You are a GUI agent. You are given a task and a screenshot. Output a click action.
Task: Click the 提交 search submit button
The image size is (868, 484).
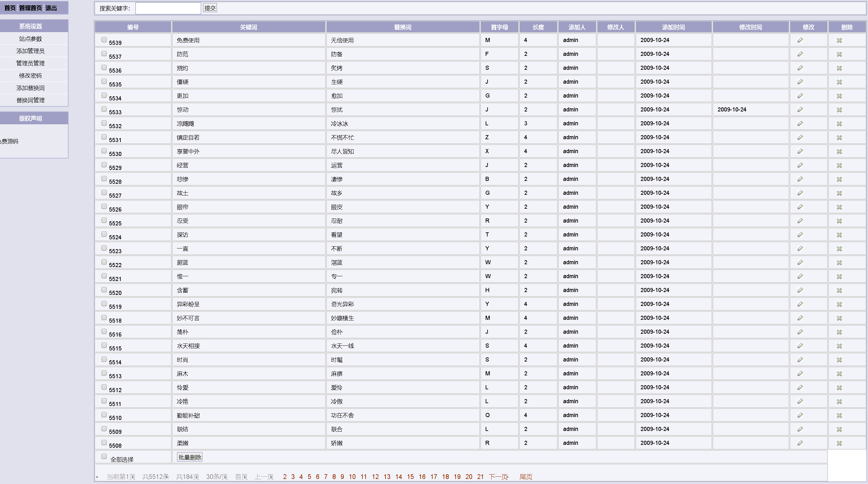pos(210,8)
